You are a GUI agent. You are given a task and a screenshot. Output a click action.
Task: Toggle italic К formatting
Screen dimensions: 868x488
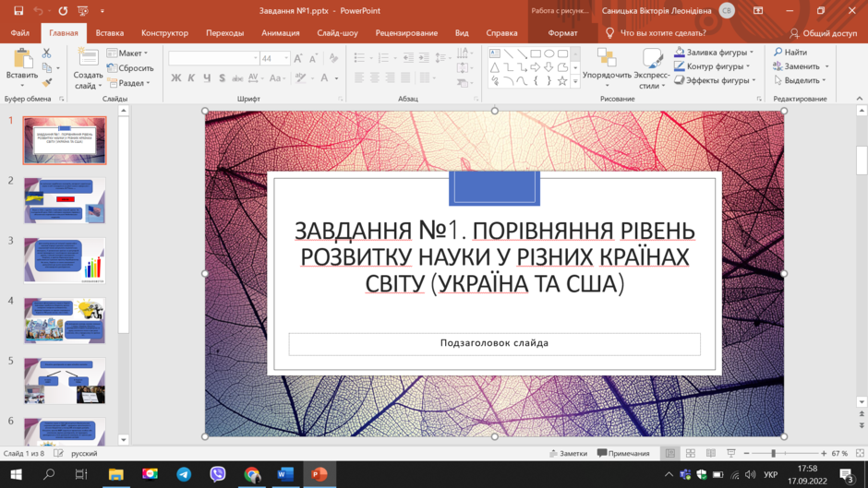[x=191, y=78]
